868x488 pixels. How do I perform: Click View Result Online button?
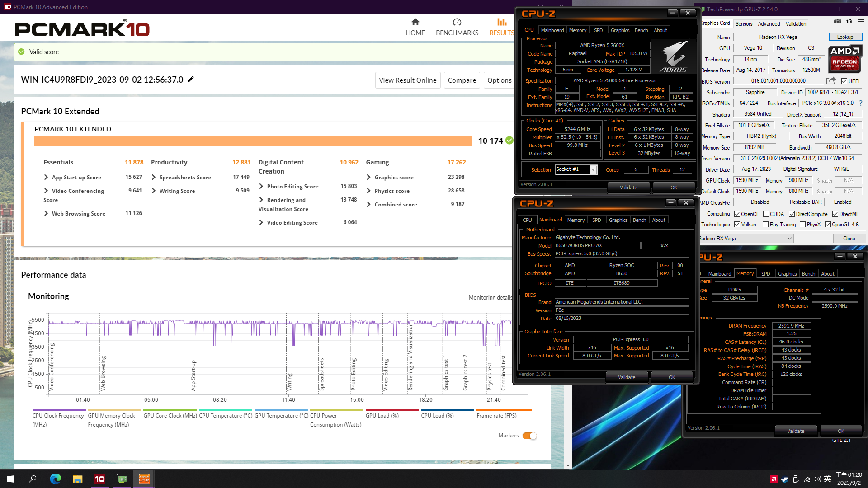(408, 80)
